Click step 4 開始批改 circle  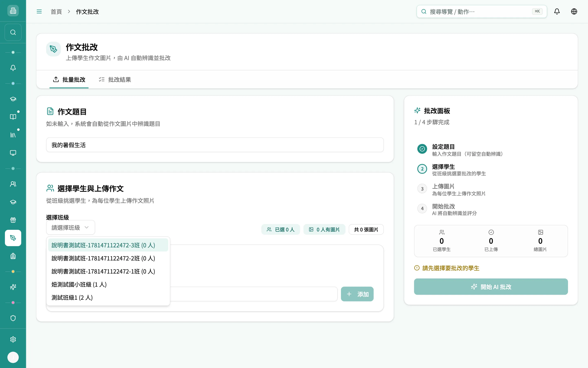click(x=422, y=209)
